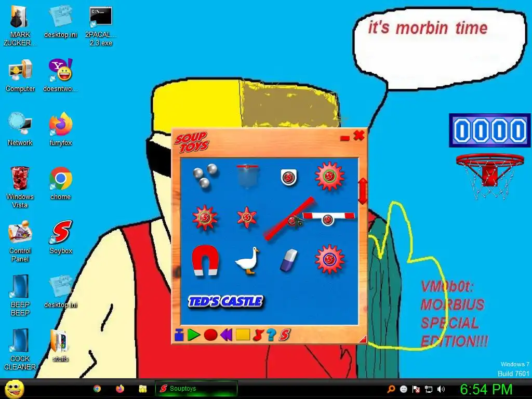
Task: Open the Action Center flag tray icon
Action: (x=416, y=389)
